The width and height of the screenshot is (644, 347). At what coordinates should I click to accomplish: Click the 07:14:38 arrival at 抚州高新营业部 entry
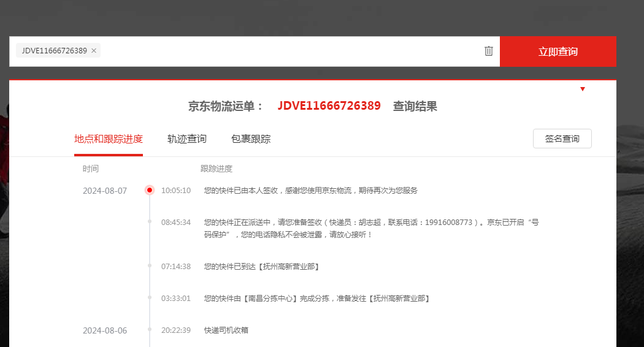point(262,267)
